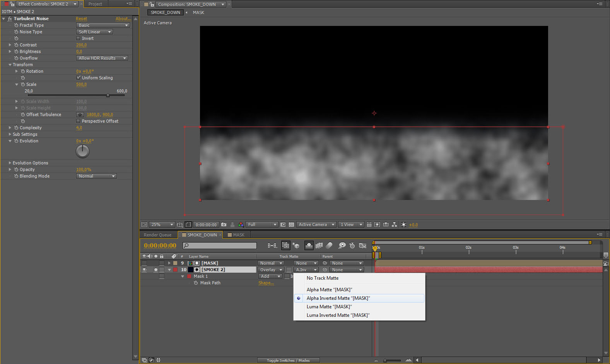Uncheck Uniform Scaling
This screenshot has width=610, height=364.
[x=78, y=78]
